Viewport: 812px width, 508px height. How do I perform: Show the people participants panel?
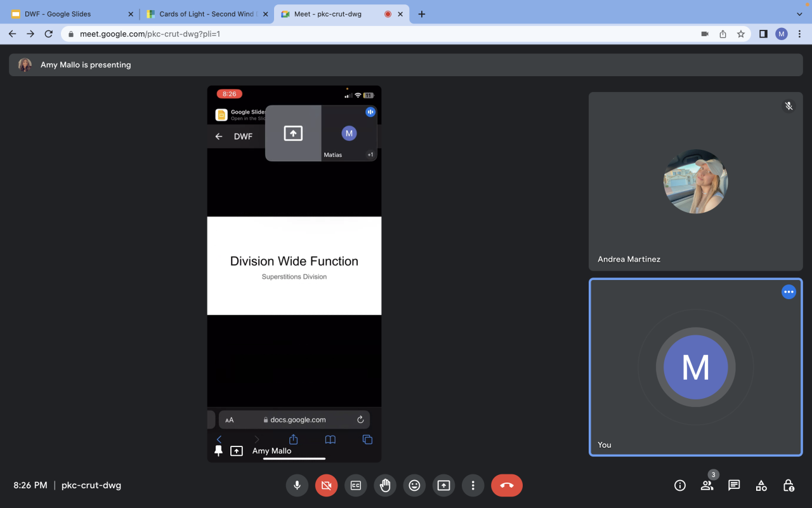[x=707, y=486]
